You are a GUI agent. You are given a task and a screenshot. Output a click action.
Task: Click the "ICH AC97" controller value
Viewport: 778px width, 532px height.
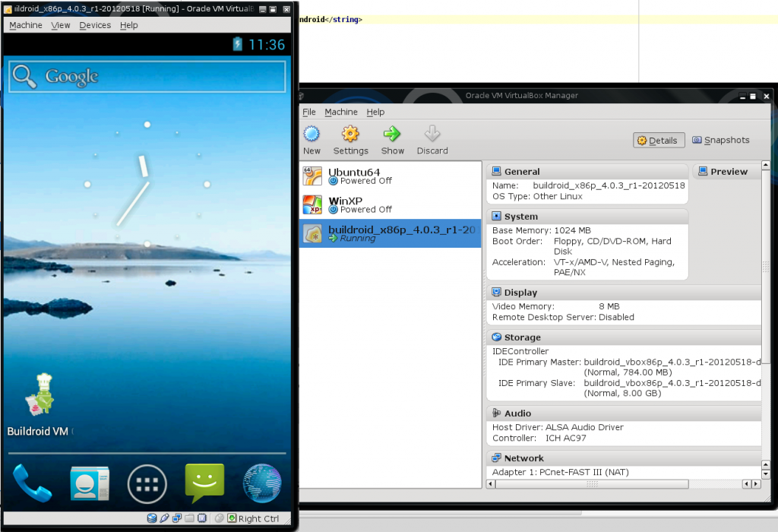click(565, 439)
